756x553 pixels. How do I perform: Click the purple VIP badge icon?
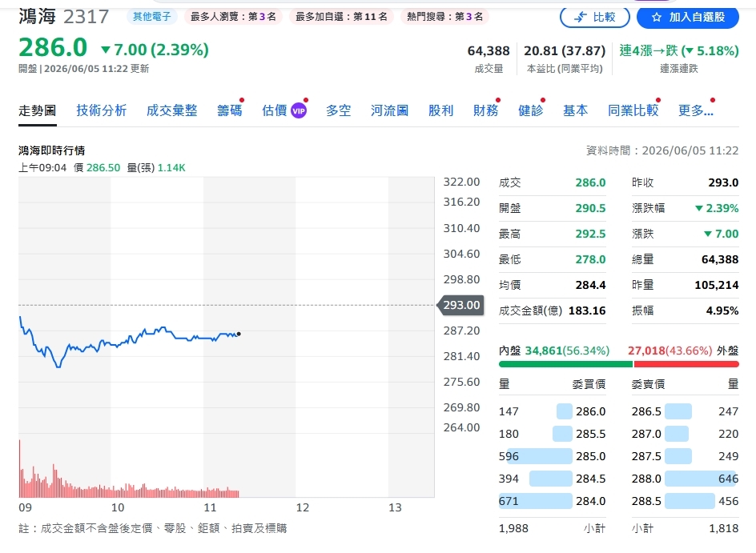point(299,110)
